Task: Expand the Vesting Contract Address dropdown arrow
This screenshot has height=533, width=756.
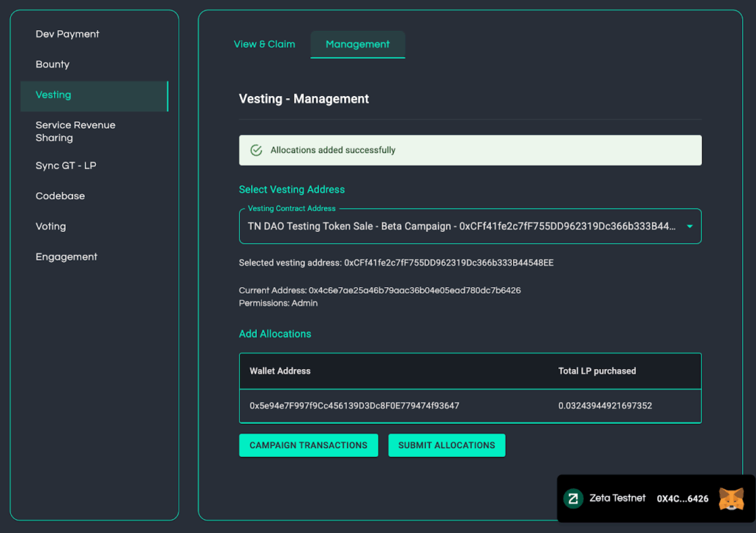Action: 690,227
